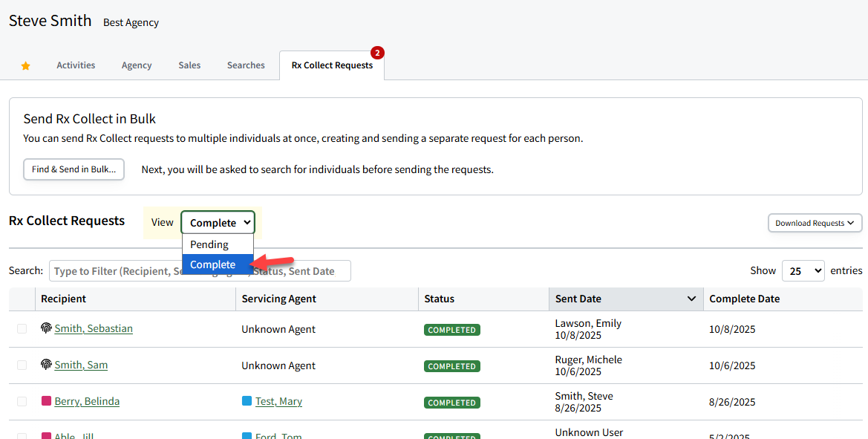
Task: Click the star icon in the tab bar
Action: pos(25,65)
